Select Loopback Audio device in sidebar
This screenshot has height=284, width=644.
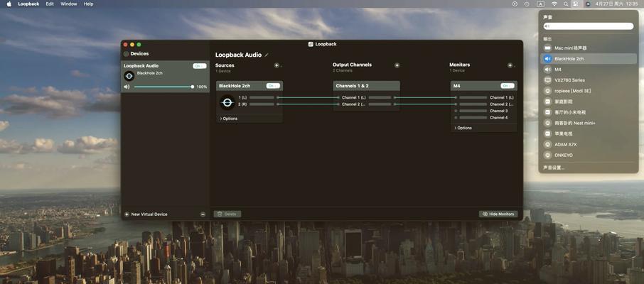(x=165, y=77)
